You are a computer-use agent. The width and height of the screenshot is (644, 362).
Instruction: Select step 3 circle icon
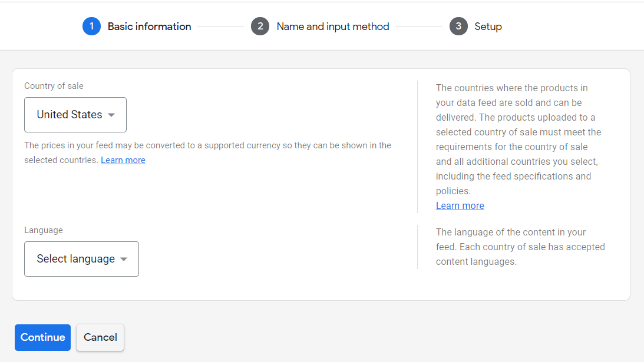tap(458, 26)
